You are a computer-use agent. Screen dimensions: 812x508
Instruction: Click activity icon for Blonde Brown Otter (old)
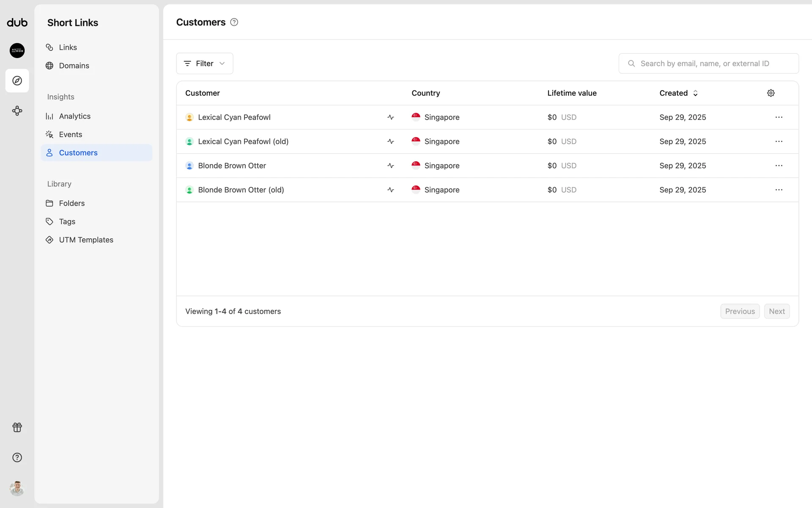pos(390,190)
